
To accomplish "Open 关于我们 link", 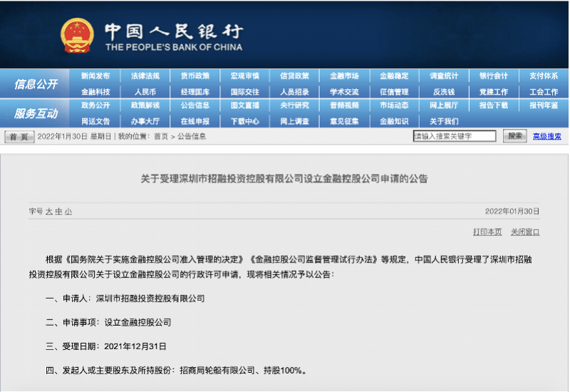I will (444, 121).
